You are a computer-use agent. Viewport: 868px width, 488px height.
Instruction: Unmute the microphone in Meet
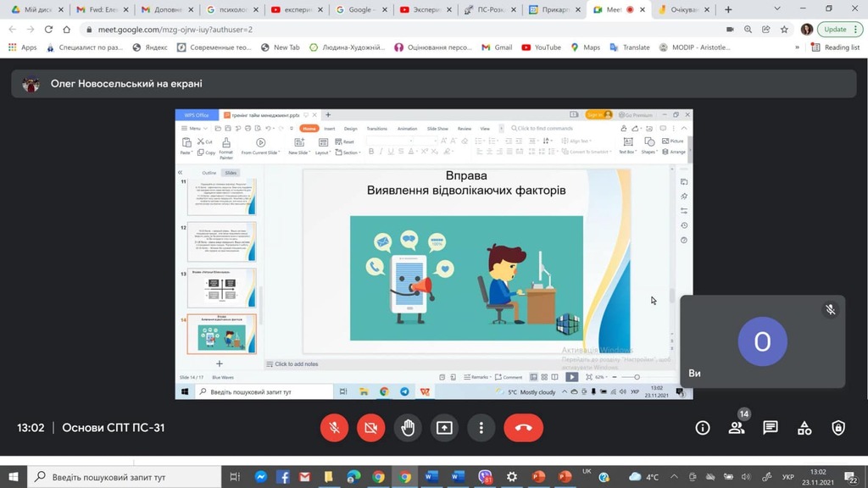pos(335,428)
